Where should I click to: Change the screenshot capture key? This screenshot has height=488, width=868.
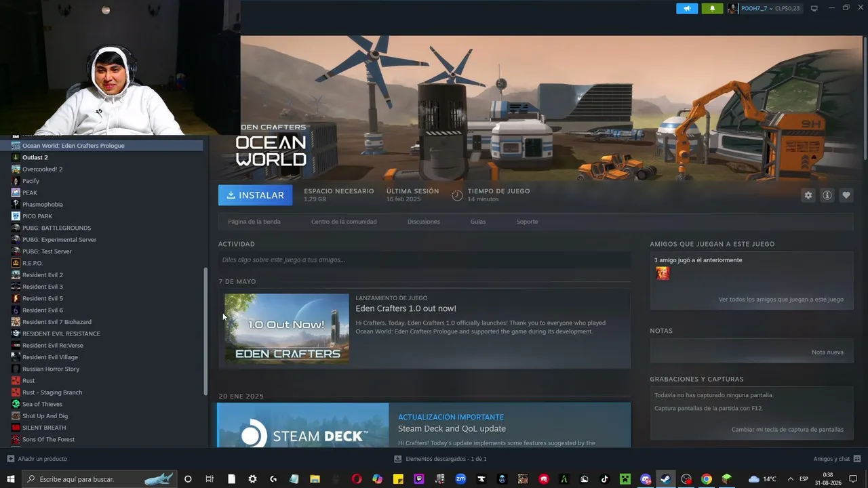pos(787,430)
